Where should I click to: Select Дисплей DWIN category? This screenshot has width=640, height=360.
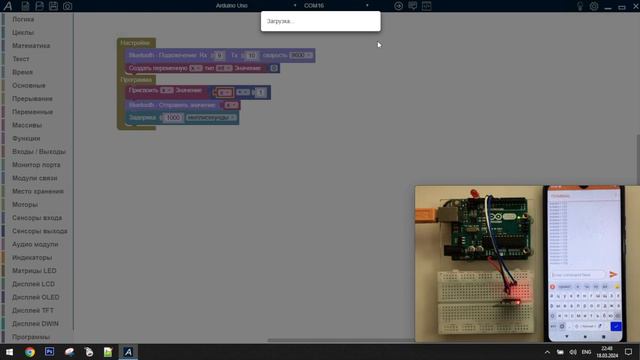[x=35, y=324]
